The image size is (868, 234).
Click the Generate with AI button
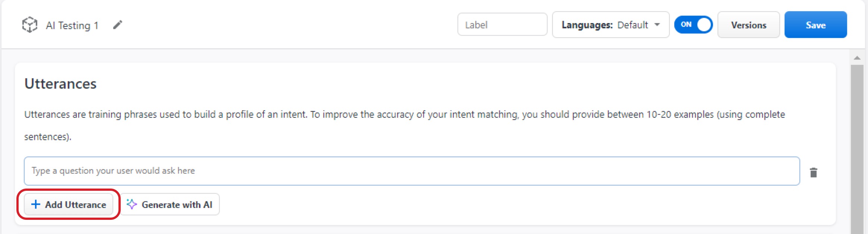click(170, 204)
